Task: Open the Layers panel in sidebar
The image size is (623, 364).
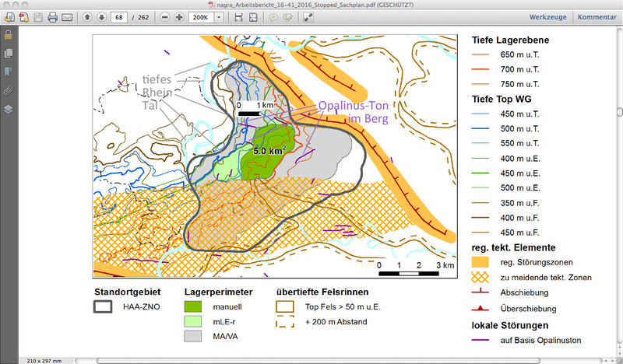Action: click(8, 109)
